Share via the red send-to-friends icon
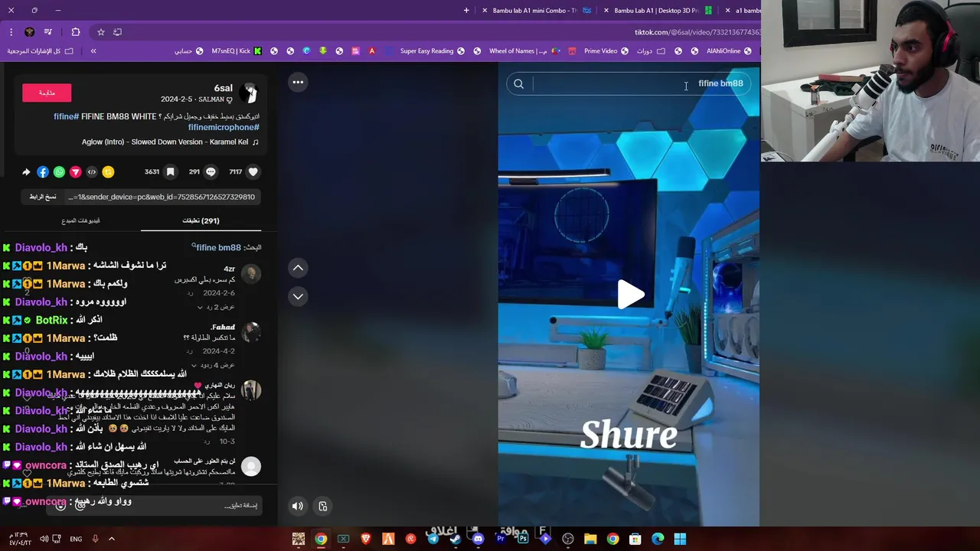The image size is (980, 551). pos(75,172)
